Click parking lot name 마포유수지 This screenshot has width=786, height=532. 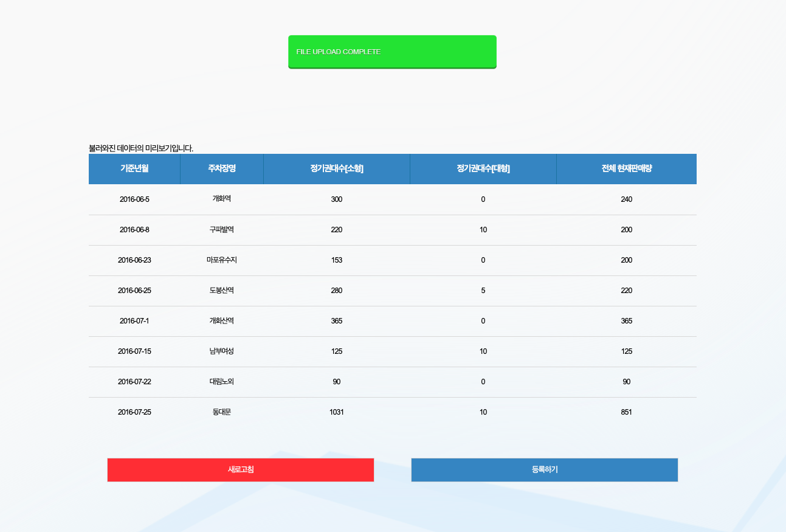(x=222, y=260)
